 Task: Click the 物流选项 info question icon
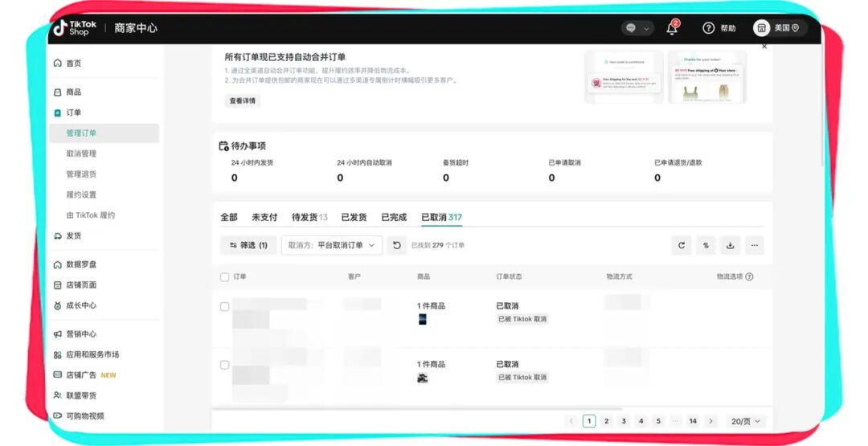(749, 276)
